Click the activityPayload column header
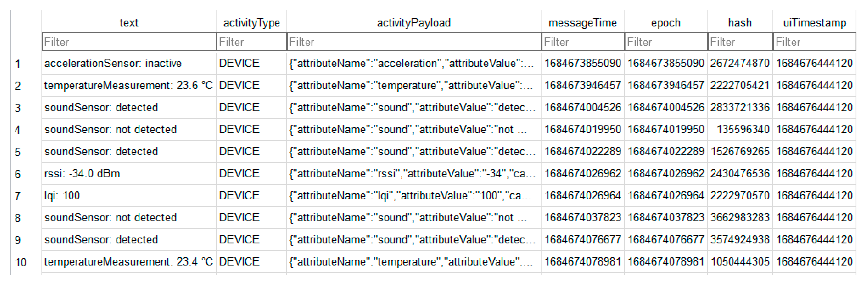The height and width of the screenshot is (284, 868). coord(414,23)
